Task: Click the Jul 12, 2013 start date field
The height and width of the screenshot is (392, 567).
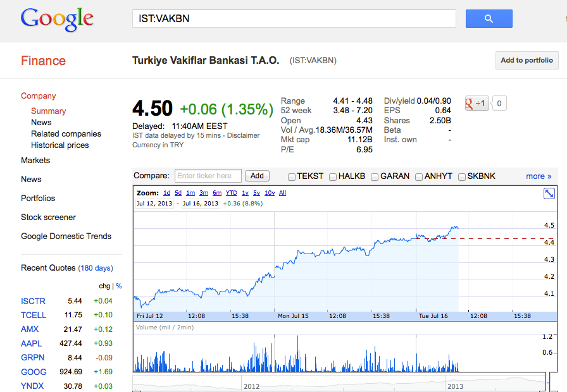Action: point(154,204)
